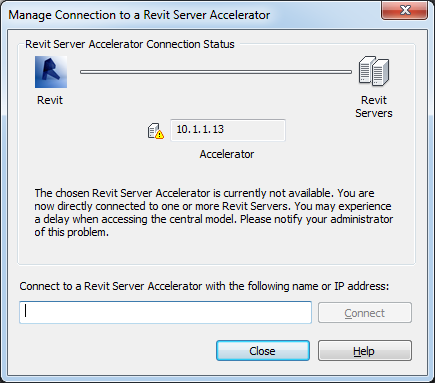Screen dimensions: 435x383
Task: Click the dialog title 'Manage Connection to a Revit Server Accelerator'
Action: coord(139,15)
